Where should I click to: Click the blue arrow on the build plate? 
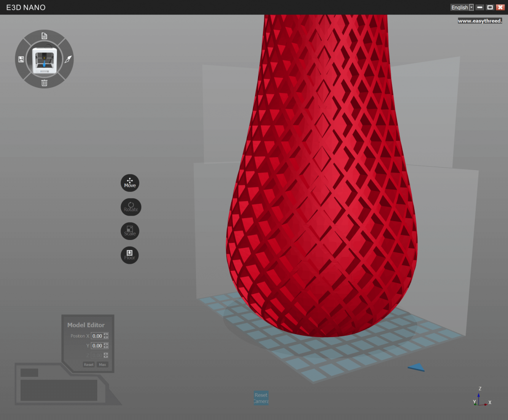415,367
